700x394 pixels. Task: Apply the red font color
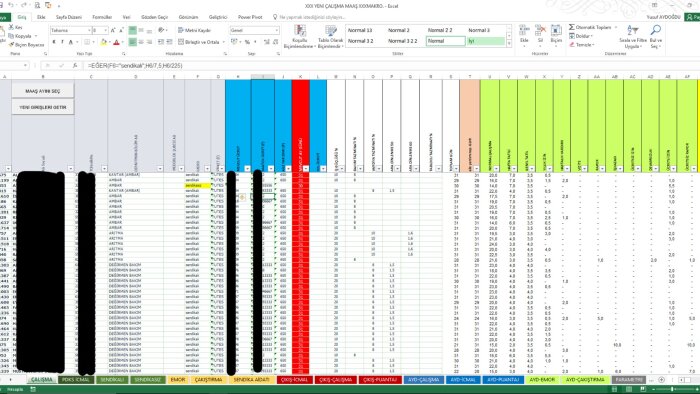[x=116, y=42]
